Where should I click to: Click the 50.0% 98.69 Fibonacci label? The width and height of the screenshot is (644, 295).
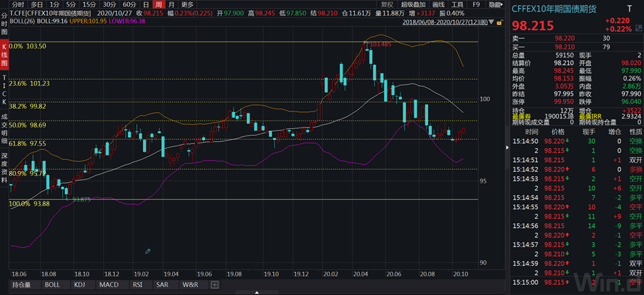(26, 125)
